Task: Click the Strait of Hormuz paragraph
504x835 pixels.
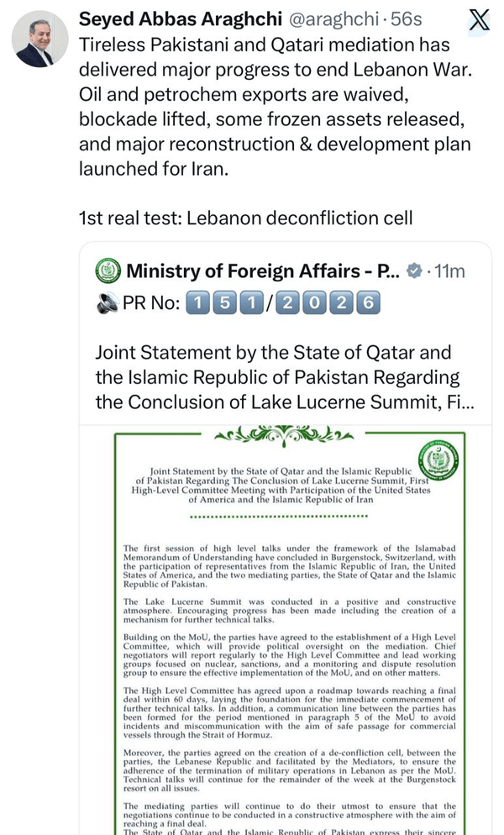Action: (289, 712)
